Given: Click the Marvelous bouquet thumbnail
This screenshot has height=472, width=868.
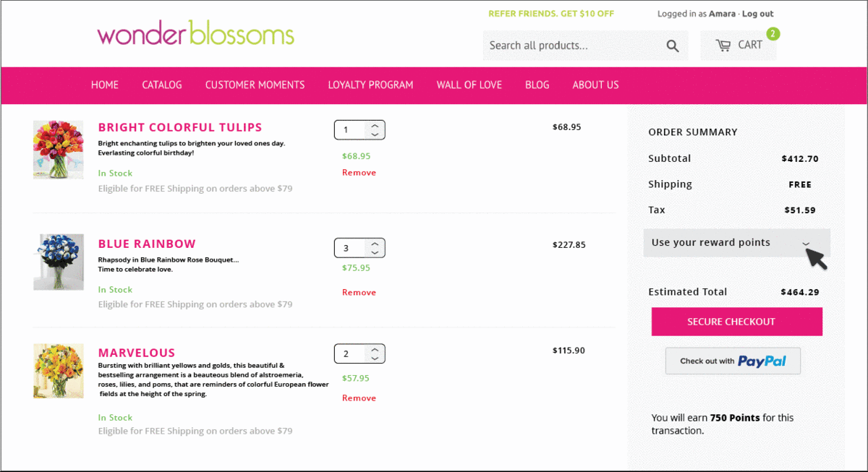Looking at the screenshot, I should point(58,371).
